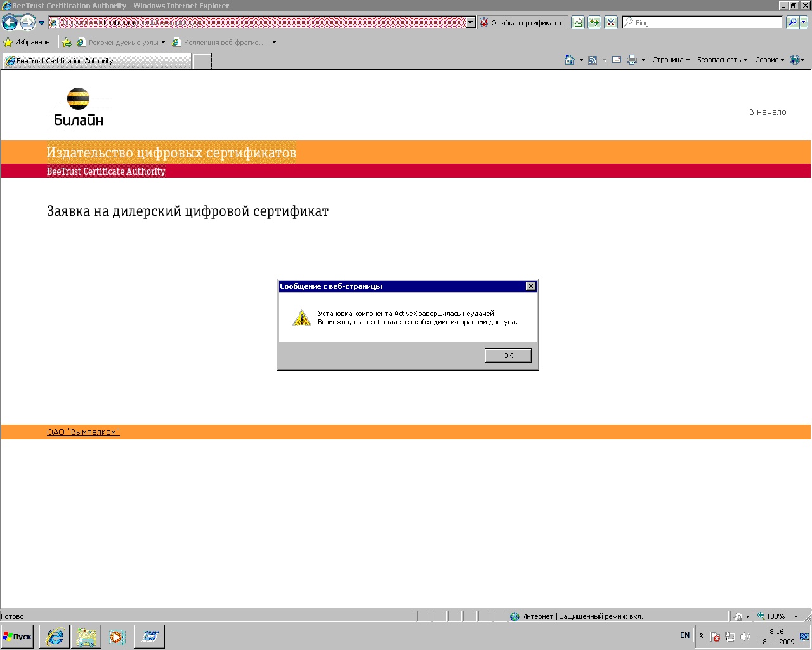Image resolution: width=812 pixels, height=650 pixels.
Task: Go forward with the Forward arrow
Action: click(x=27, y=22)
